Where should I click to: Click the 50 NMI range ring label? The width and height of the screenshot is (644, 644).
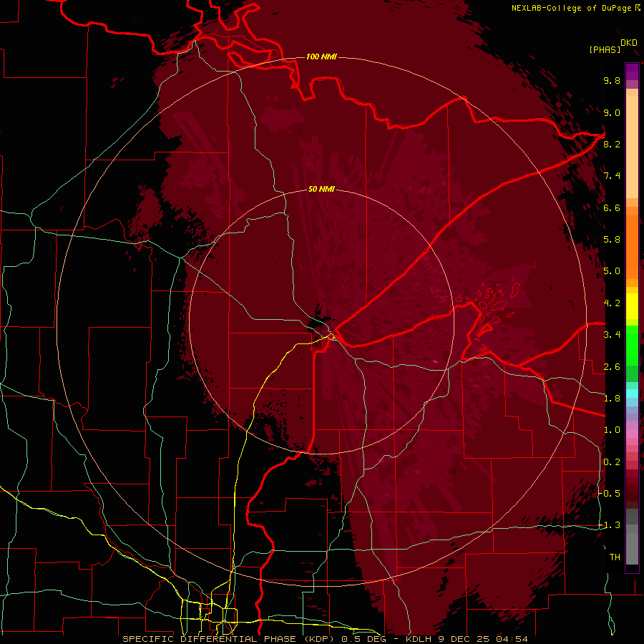tap(321, 189)
